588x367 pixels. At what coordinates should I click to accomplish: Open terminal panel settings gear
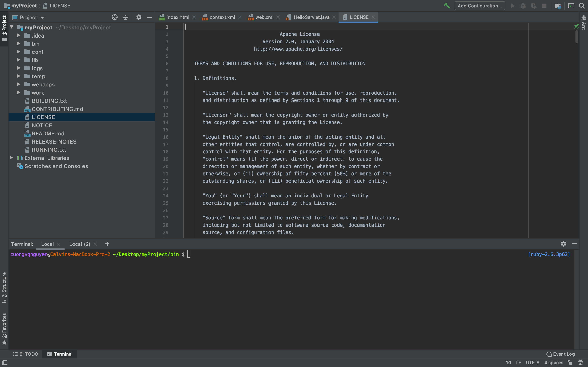[x=563, y=244]
